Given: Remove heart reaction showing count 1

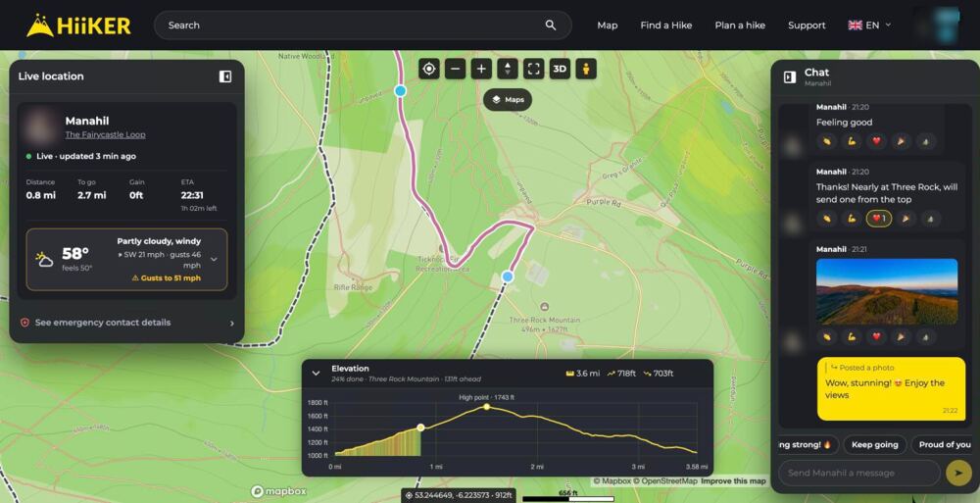Looking at the screenshot, I should point(878,219).
